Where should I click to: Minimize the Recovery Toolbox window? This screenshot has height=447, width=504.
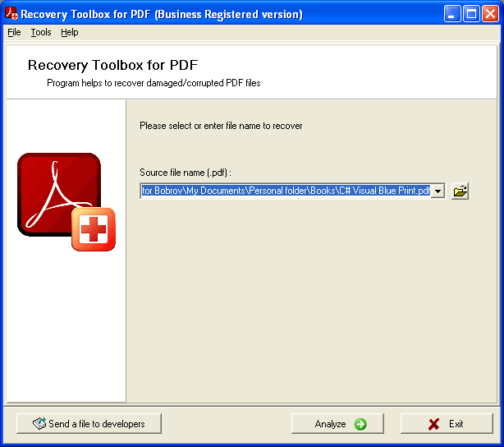tap(454, 14)
